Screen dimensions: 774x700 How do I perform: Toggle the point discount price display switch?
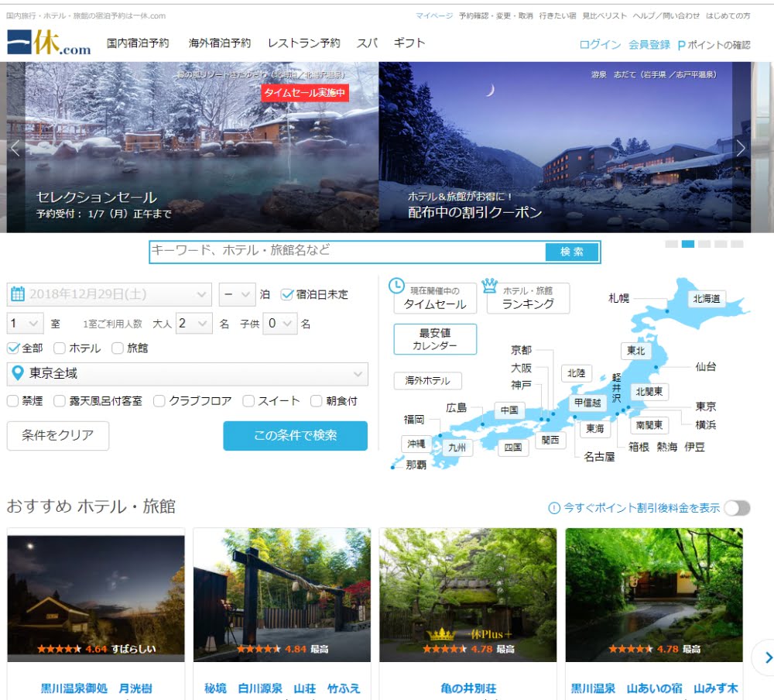tap(736, 508)
